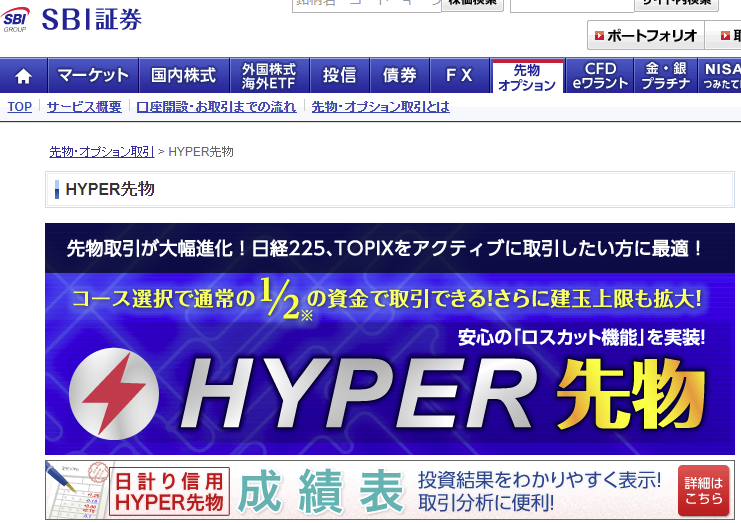Open the 債券 tab

tap(400, 76)
